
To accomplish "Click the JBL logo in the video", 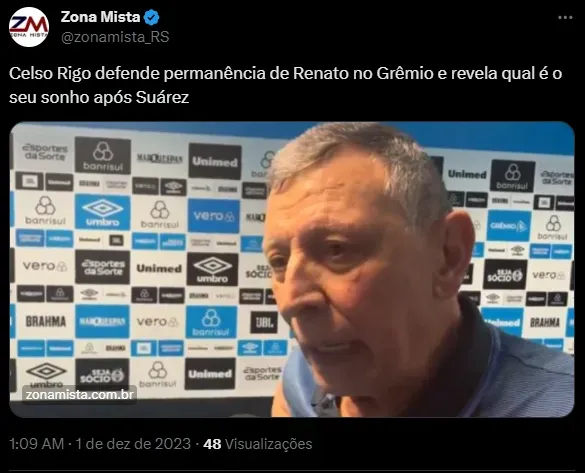I will 264,322.
